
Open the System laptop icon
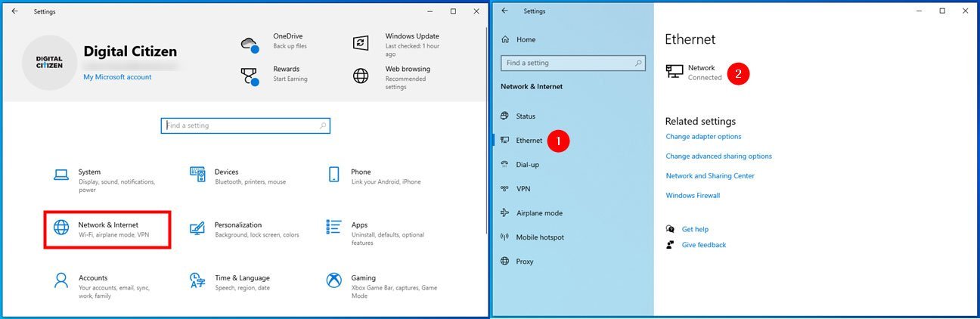coord(61,175)
